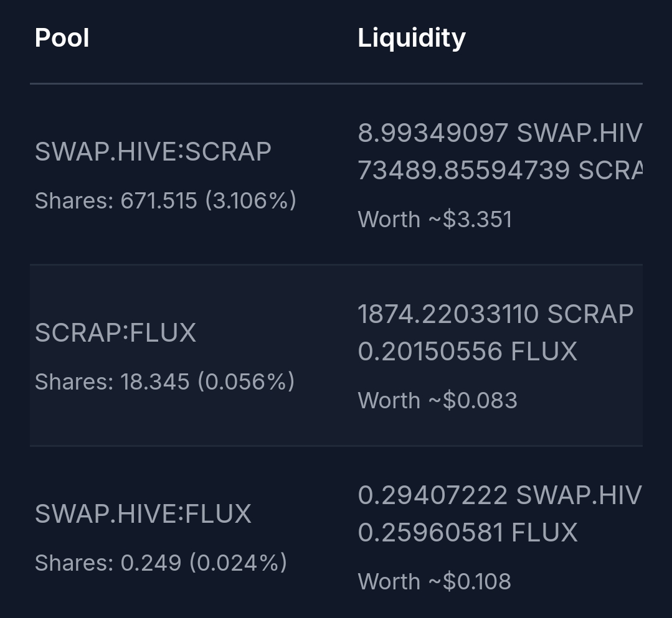This screenshot has height=618, width=672.
Task: Click the 0.29407222 SWAP.HIVE liquidity amount
Action: tap(500, 495)
